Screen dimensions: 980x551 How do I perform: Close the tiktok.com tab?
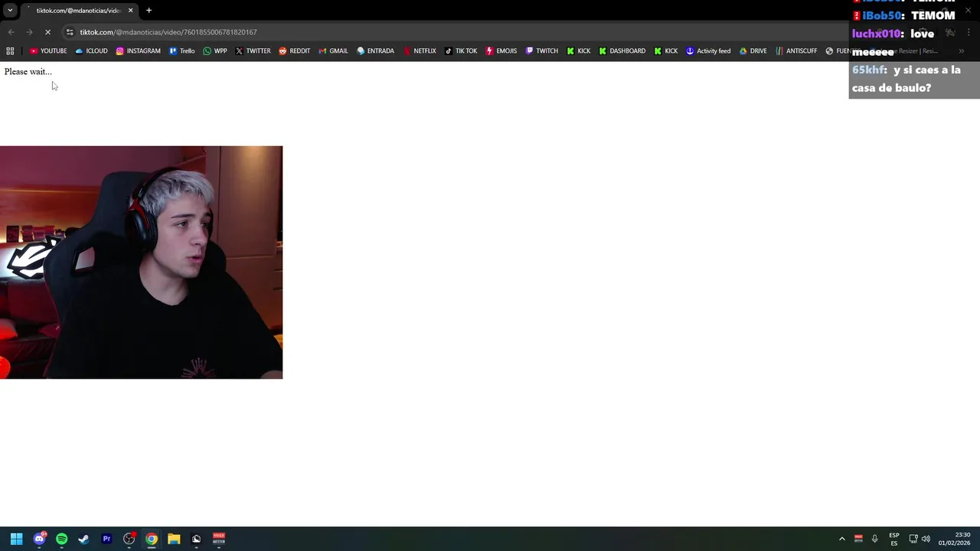(130, 11)
